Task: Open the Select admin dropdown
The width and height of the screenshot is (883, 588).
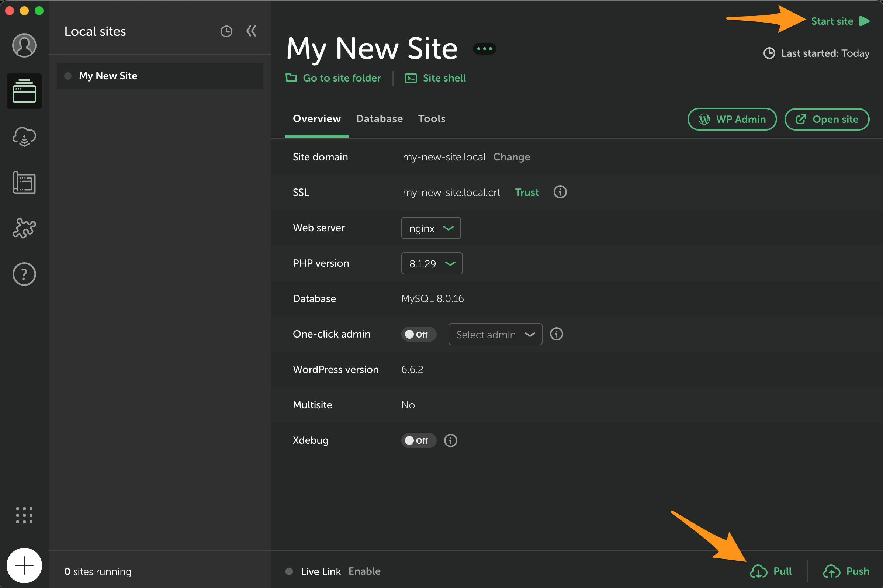Action: click(495, 335)
